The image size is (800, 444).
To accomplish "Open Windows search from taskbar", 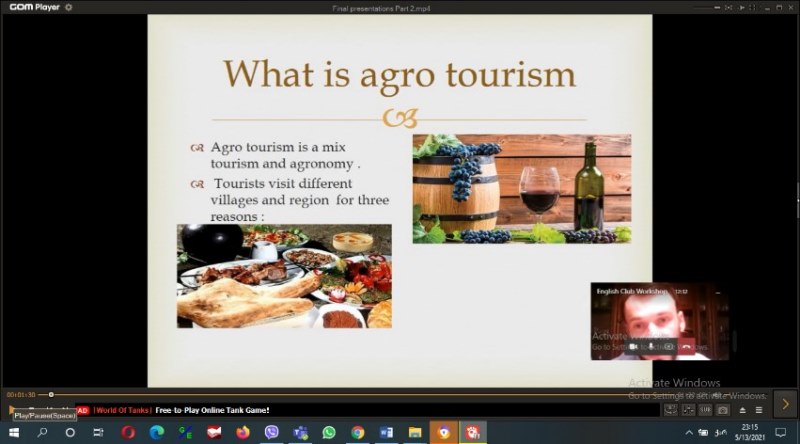I will pyautogui.click(x=42, y=433).
